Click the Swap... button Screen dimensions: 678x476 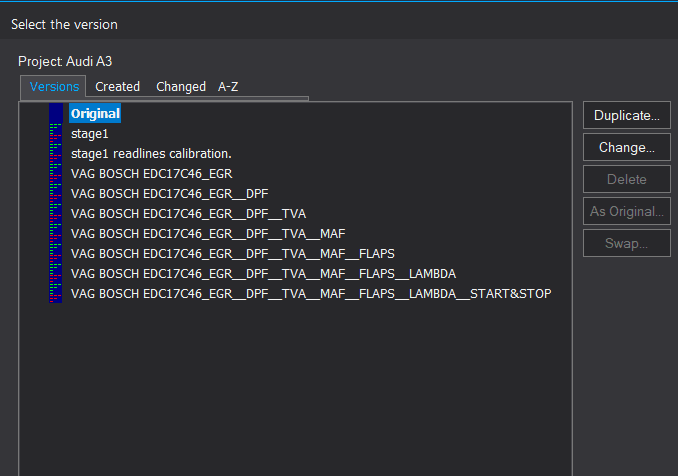[627, 243]
